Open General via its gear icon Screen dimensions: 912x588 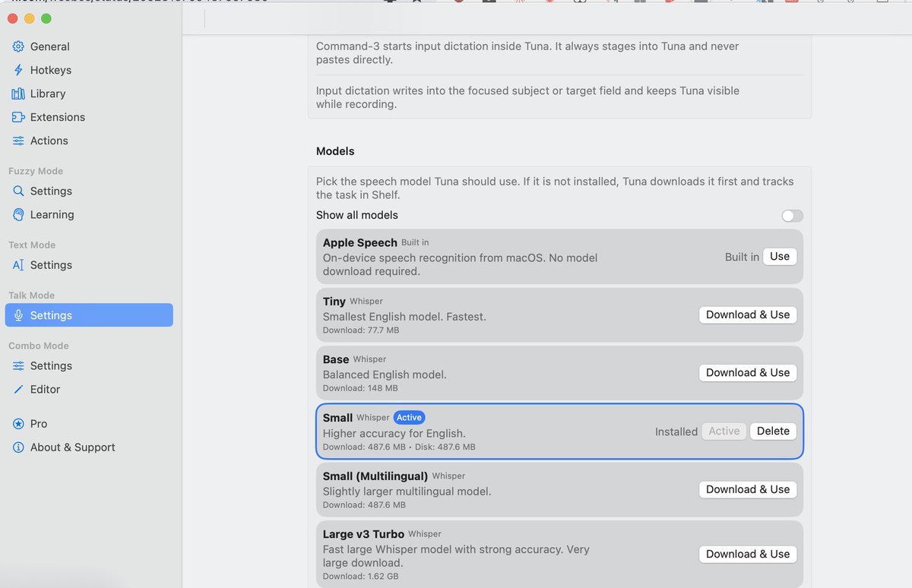click(x=18, y=46)
